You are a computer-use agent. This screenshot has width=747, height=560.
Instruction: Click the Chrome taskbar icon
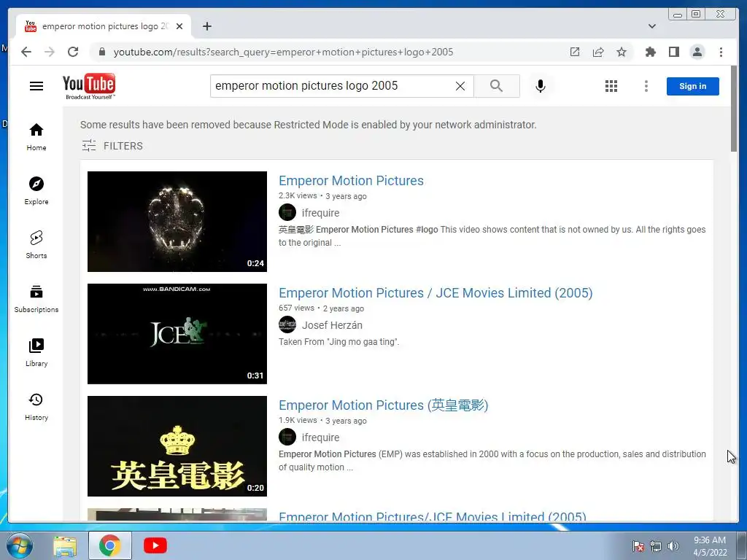click(x=110, y=545)
